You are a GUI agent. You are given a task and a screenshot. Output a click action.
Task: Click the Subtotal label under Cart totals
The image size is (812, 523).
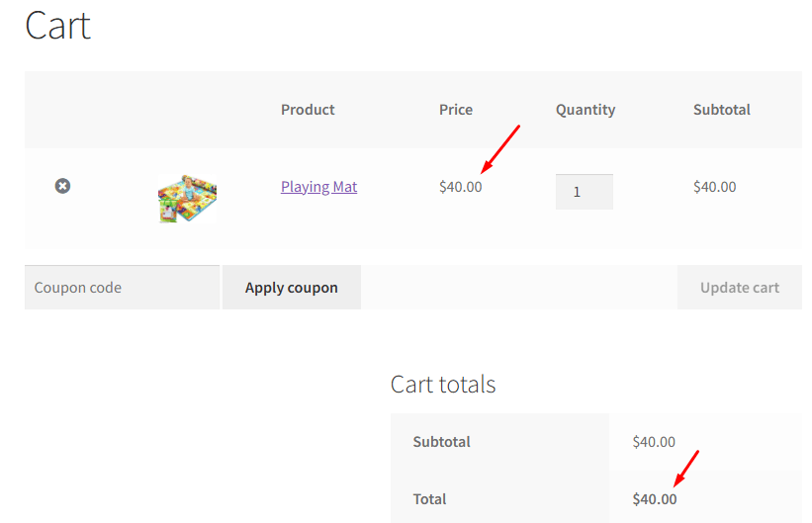coord(441,442)
